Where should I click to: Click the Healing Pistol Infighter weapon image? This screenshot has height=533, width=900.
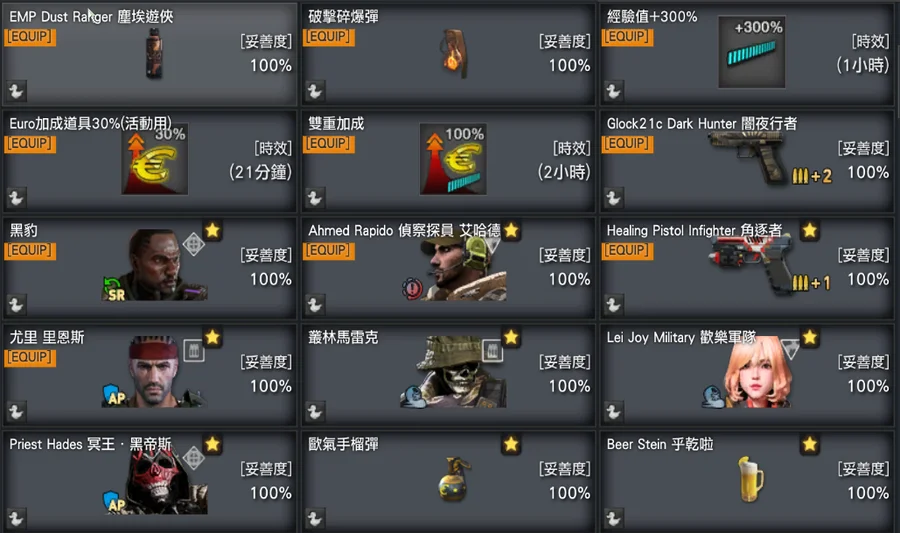[753, 265]
